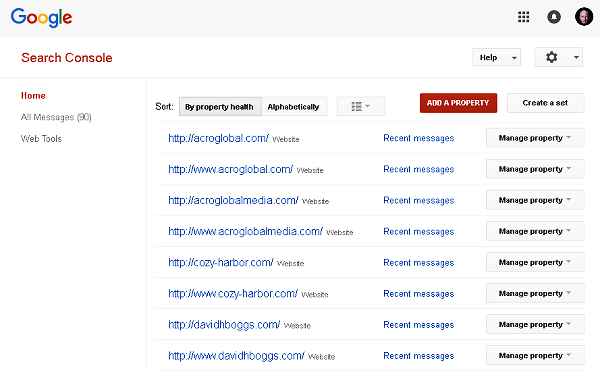Click the Google logo
Screen dimensions: 600x371
tap(41, 18)
